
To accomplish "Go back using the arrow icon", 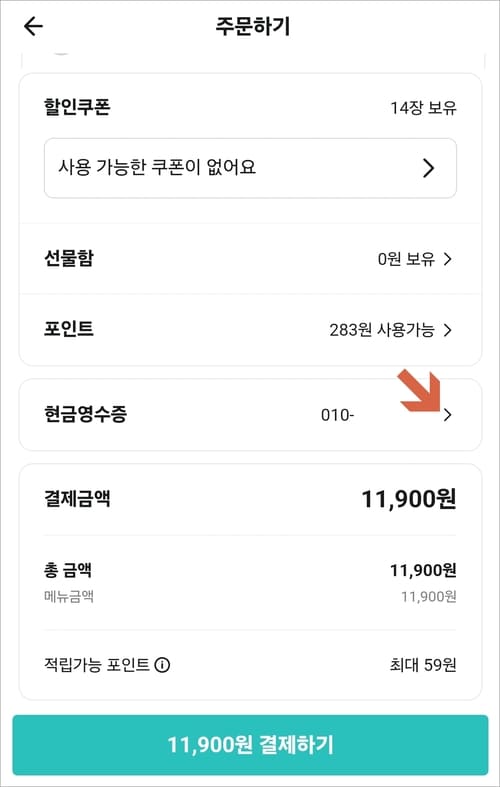I will tap(33, 26).
